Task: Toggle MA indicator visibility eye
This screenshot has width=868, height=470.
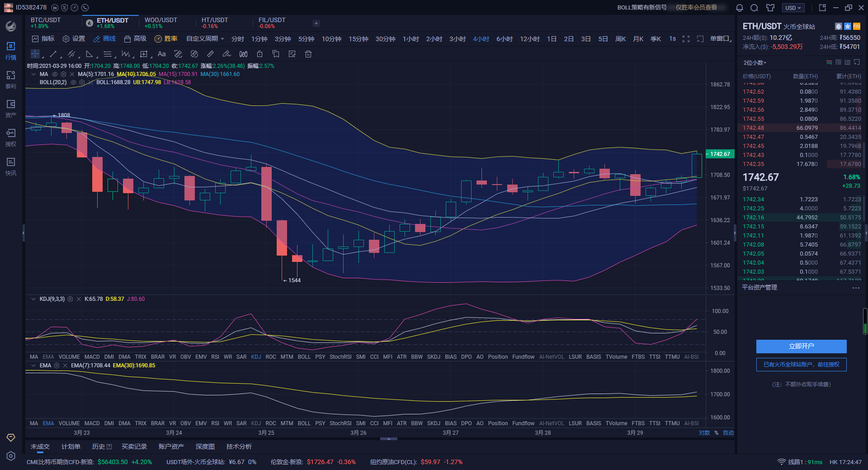Action: [55, 74]
